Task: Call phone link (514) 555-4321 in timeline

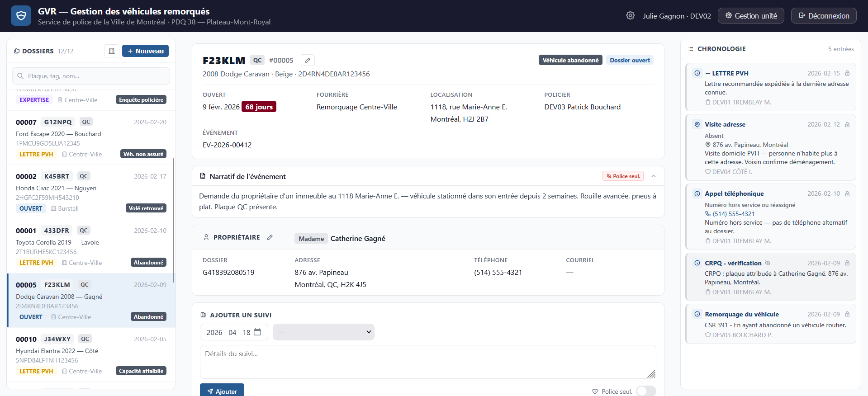Action: pyautogui.click(x=733, y=214)
